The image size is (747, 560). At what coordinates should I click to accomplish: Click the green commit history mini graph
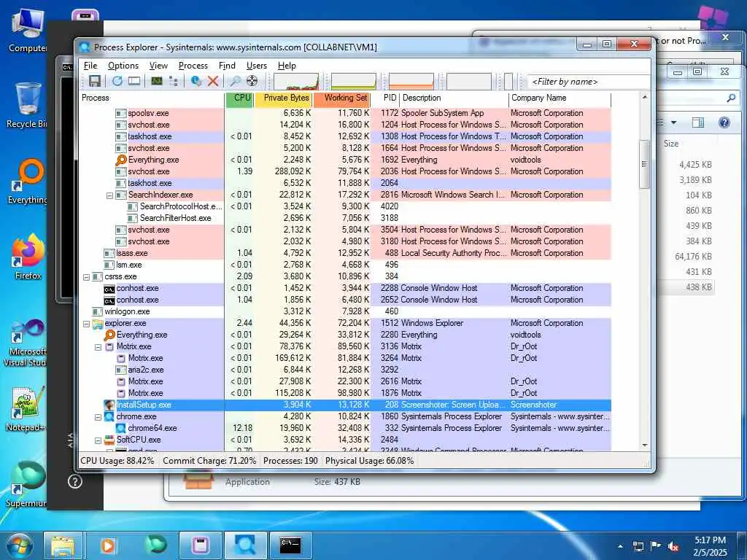pos(354,82)
